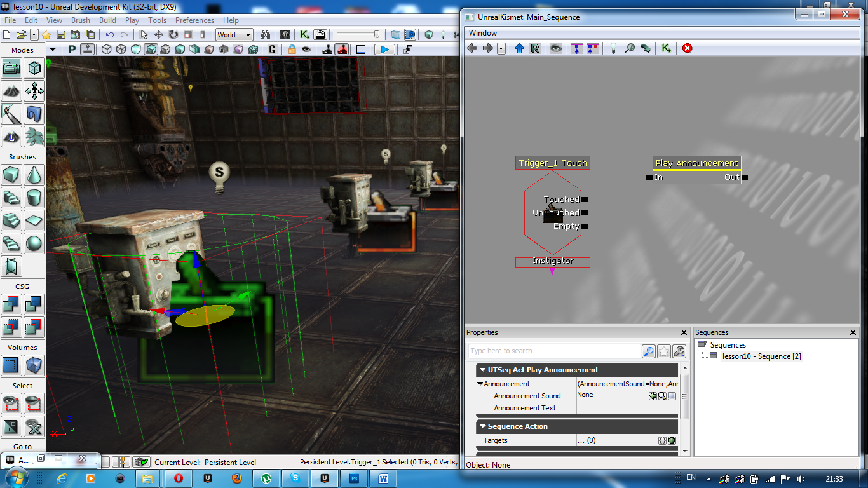Activate Geometry mode cube icon

coord(34,68)
